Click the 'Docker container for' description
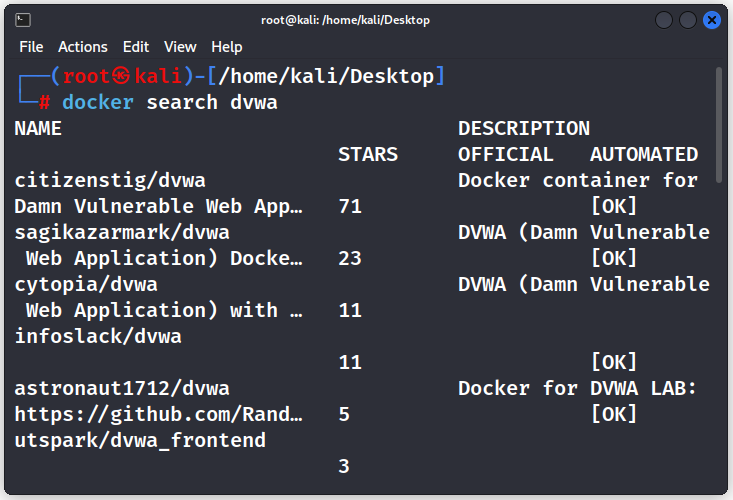The image size is (733, 500). [578, 180]
